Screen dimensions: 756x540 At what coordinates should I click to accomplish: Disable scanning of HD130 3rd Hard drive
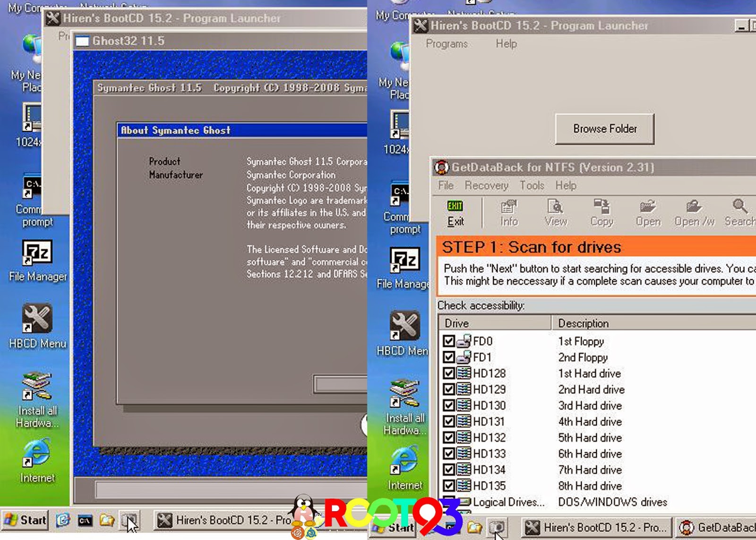(449, 405)
